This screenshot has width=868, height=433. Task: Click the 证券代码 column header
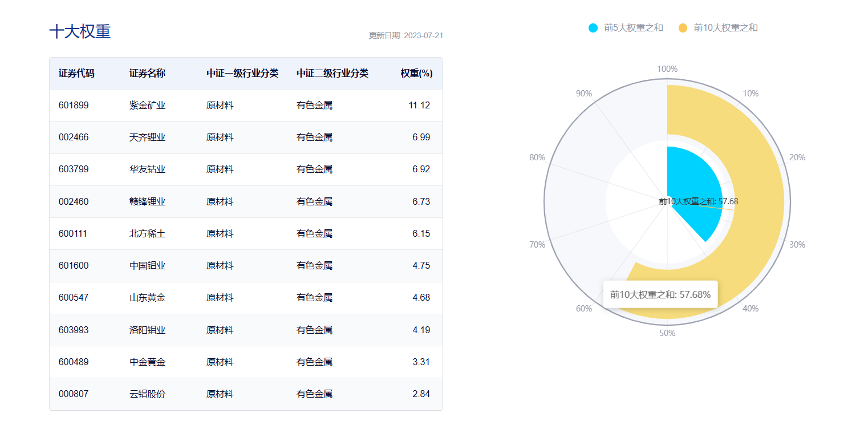[76, 74]
